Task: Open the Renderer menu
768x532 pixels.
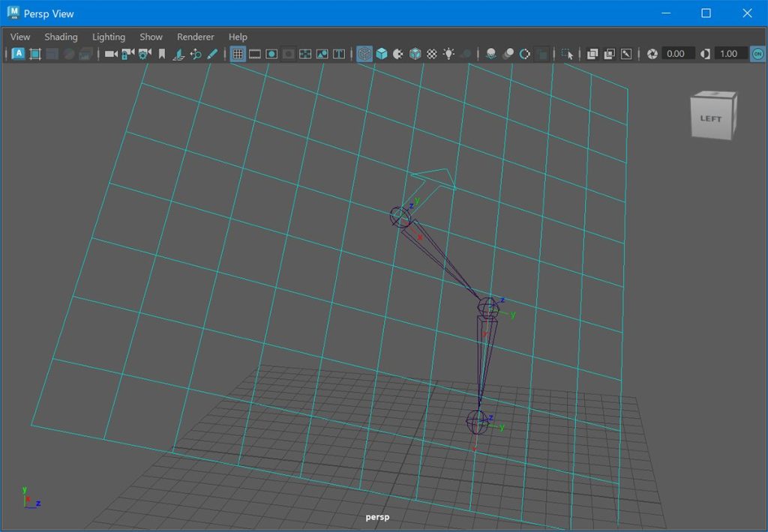Action: [196, 37]
